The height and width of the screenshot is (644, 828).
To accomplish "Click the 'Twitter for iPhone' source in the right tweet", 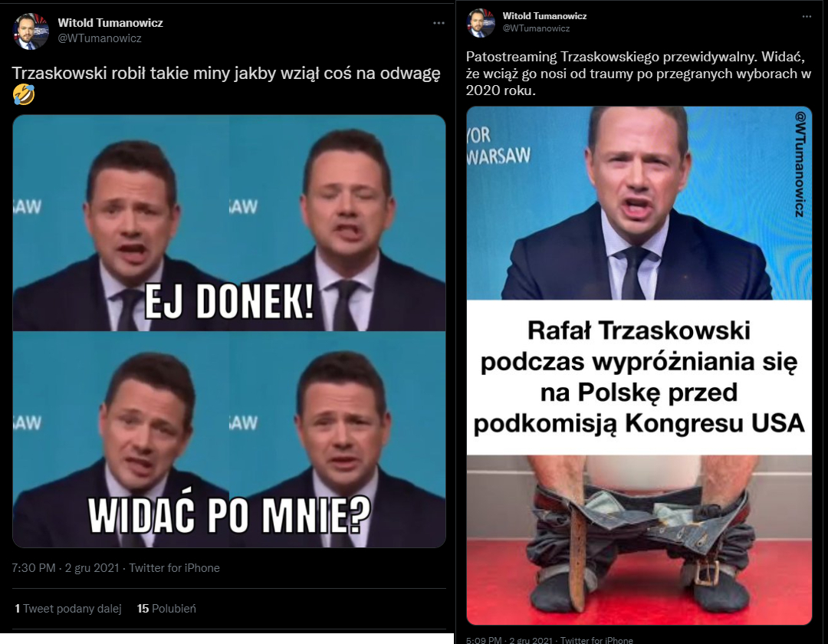I will coord(596,639).
